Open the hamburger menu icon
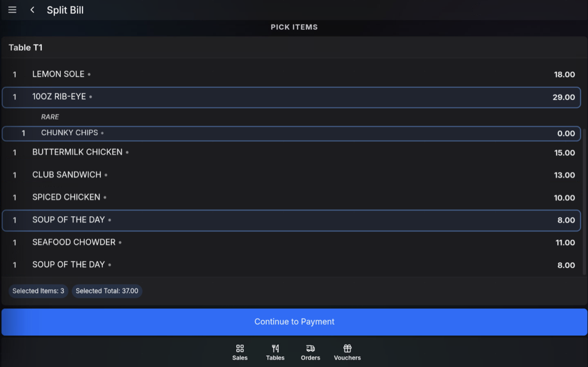The height and width of the screenshot is (367, 588). (x=12, y=10)
